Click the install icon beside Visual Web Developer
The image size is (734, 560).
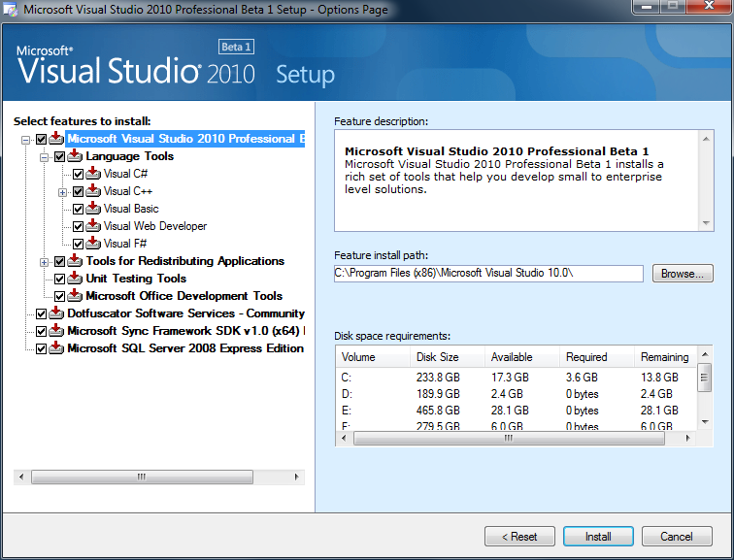[x=93, y=225]
